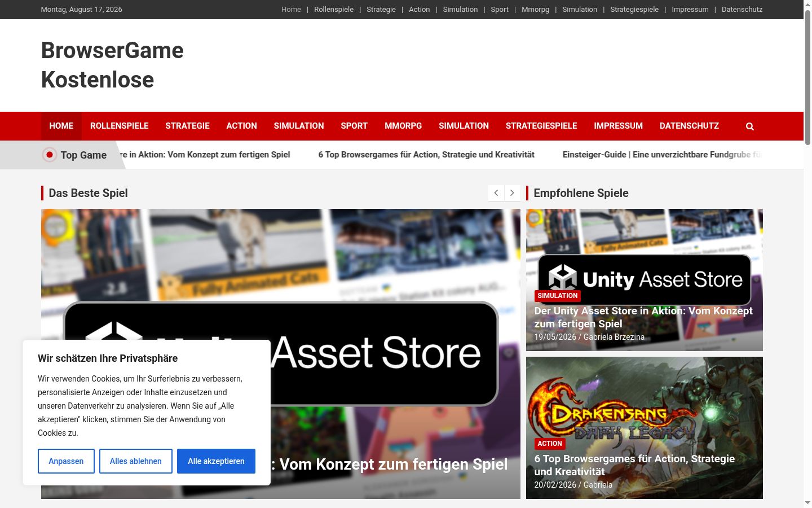The image size is (812, 508).
Task: Click Sport link in top bar
Action: pyautogui.click(x=500, y=10)
